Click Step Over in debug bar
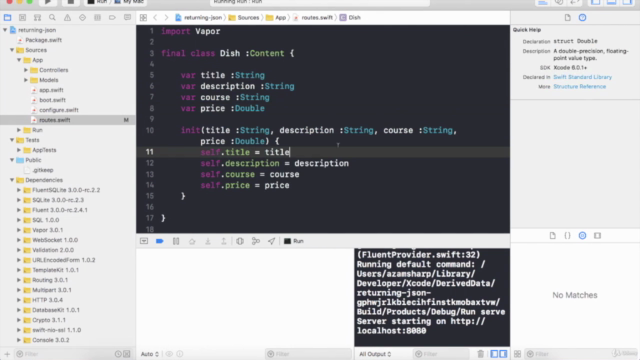Screen dimensions: 640x360 click(x=192, y=241)
